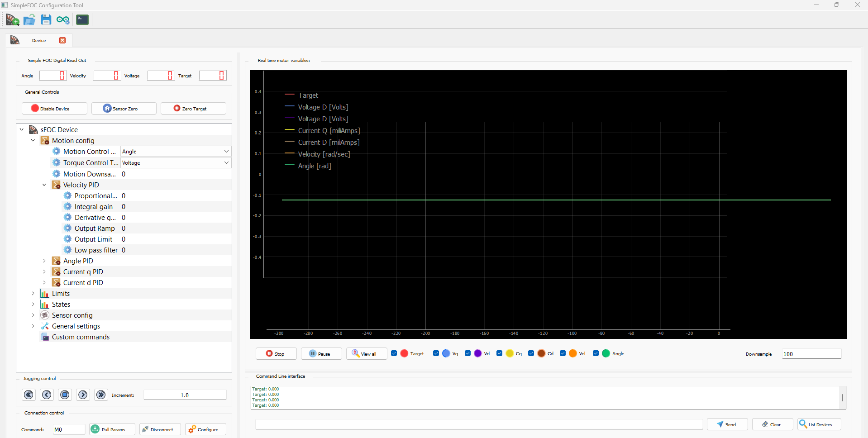This screenshot has width=868, height=438.
Task: Click the Output Limit gear icon
Action: tap(67, 239)
